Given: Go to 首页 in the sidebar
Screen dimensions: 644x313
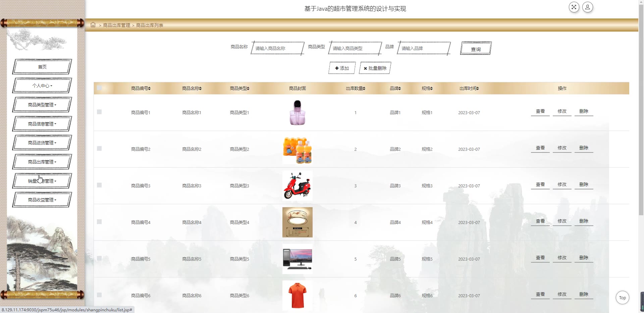Looking at the screenshot, I should pyautogui.click(x=42, y=67).
